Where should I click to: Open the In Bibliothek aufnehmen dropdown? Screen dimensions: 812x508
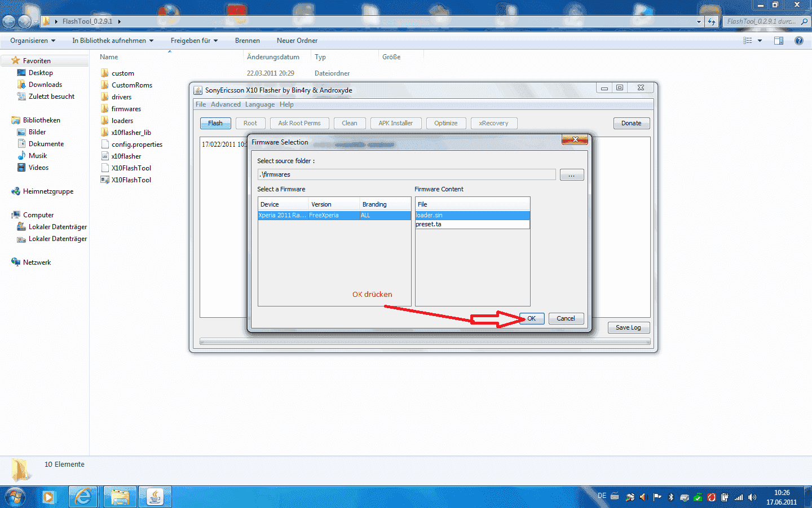click(x=113, y=41)
